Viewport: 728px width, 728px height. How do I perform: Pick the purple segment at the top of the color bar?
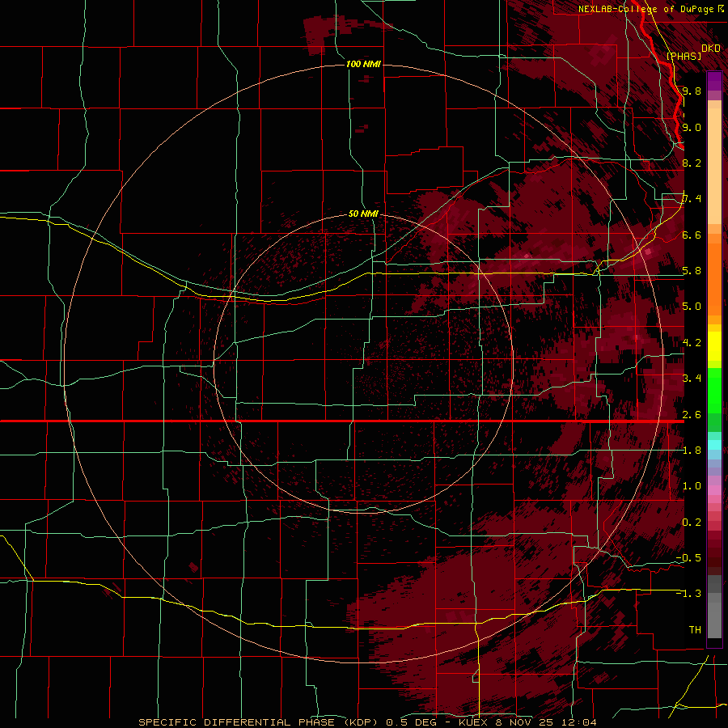tap(714, 81)
